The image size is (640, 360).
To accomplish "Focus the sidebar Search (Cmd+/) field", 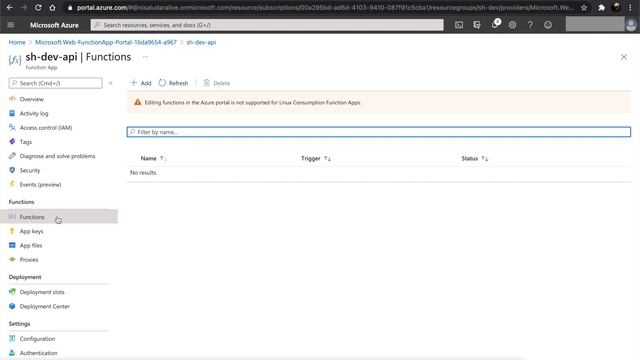I will tap(56, 83).
